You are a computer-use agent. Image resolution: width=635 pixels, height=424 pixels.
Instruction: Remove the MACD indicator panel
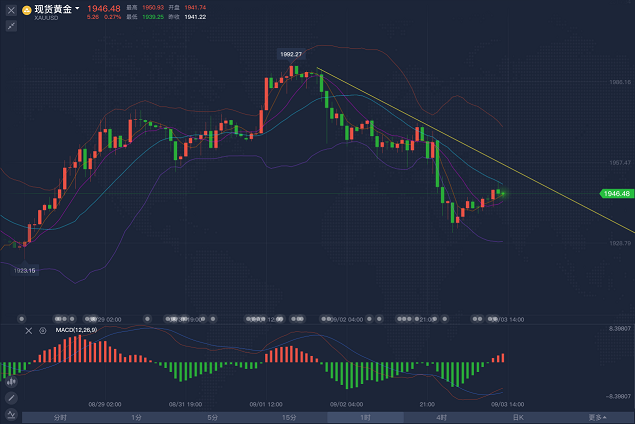pyautogui.click(x=28, y=330)
